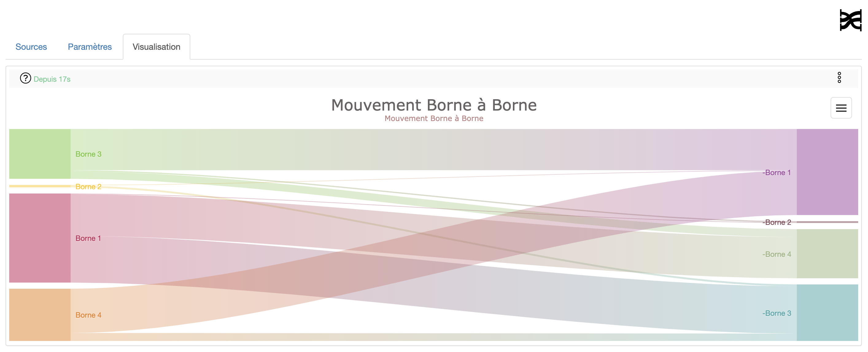Open the chart hamburger export menu
The height and width of the screenshot is (352, 868).
[x=841, y=108]
